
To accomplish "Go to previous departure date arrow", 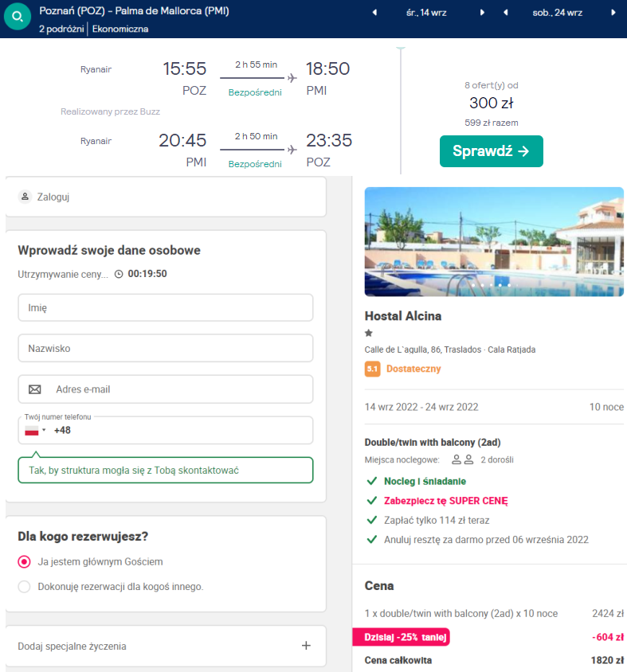I will click(374, 13).
